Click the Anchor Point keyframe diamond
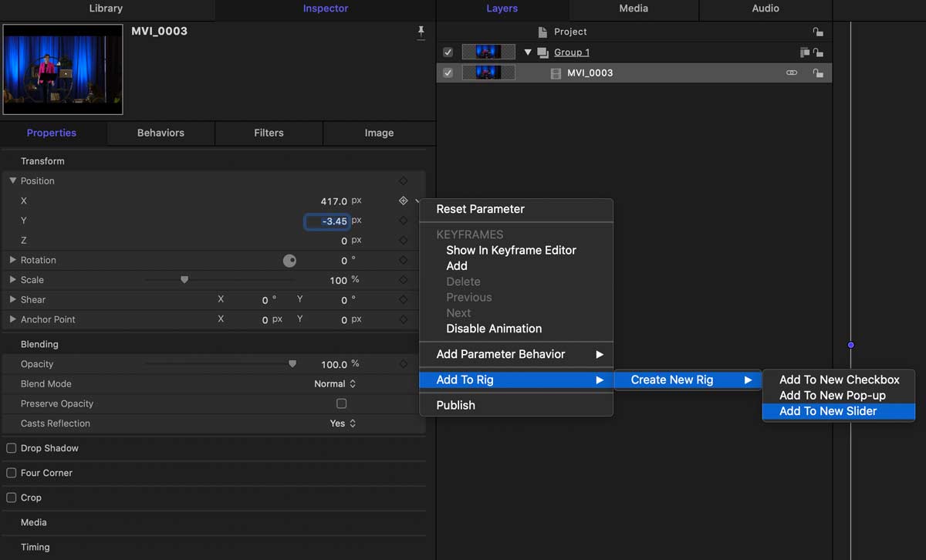The height and width of the screenshot is (560, 926). pyautogui.click(x=403, y=319)
